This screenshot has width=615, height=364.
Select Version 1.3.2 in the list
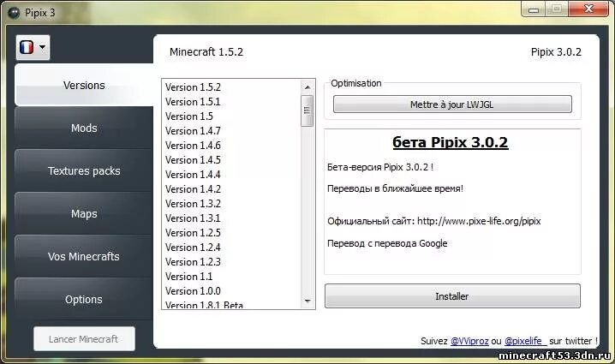coord(231,204)
